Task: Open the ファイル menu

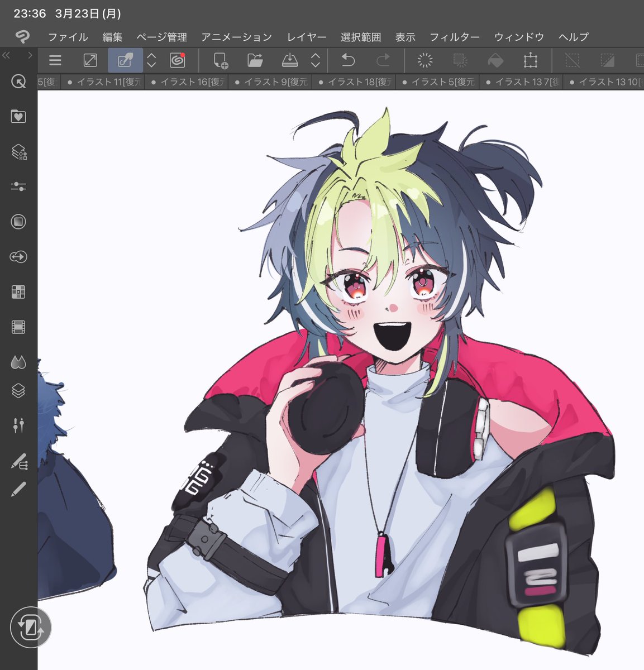Action: (x=68, y=37)
